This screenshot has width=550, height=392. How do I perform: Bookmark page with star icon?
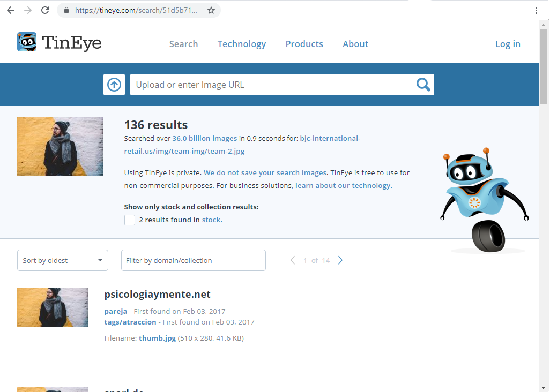[211, 10]
